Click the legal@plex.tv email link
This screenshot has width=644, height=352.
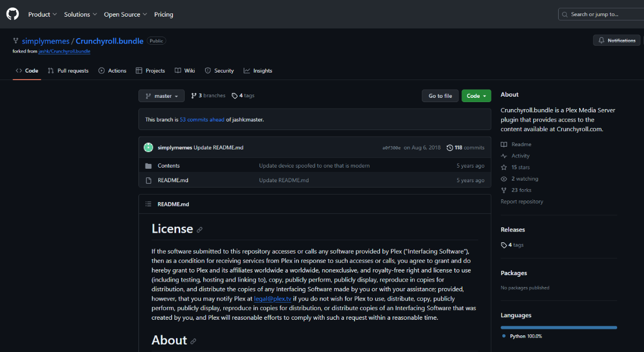pos(273,298)
